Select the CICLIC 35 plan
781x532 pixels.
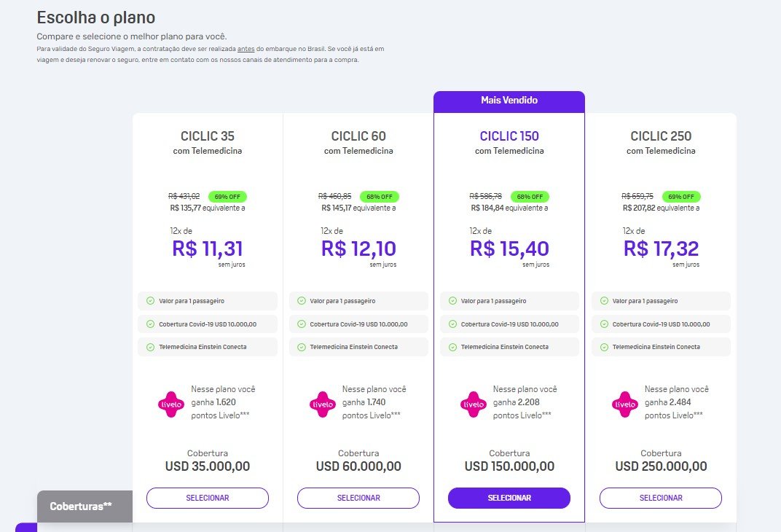coord(207,498)
